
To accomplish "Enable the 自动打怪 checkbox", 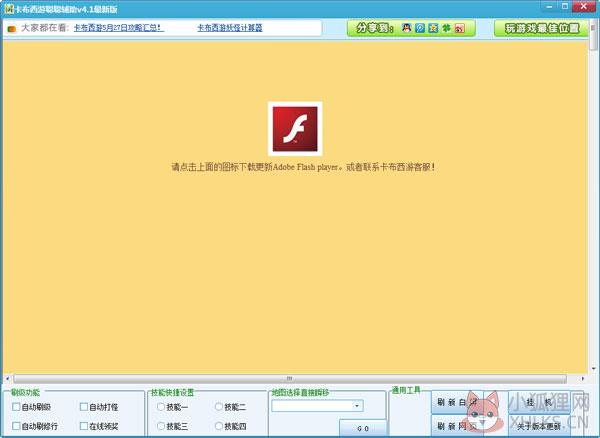I will (84, 407).
